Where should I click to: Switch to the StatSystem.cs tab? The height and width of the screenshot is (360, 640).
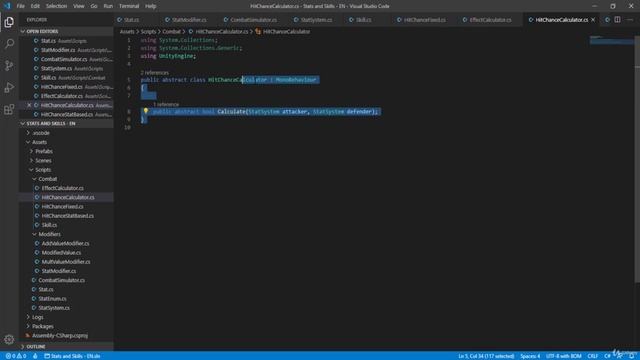pyautogui.click(x=316, y=20)
